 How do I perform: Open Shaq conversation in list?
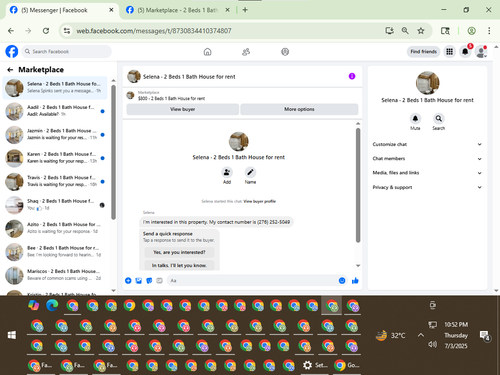click(55, 205)
